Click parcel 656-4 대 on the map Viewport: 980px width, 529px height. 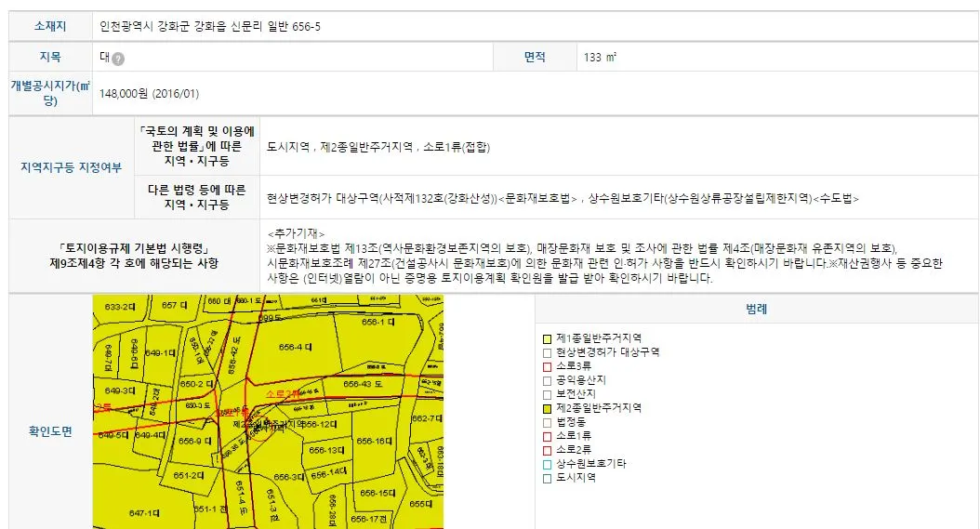point(295,347)
